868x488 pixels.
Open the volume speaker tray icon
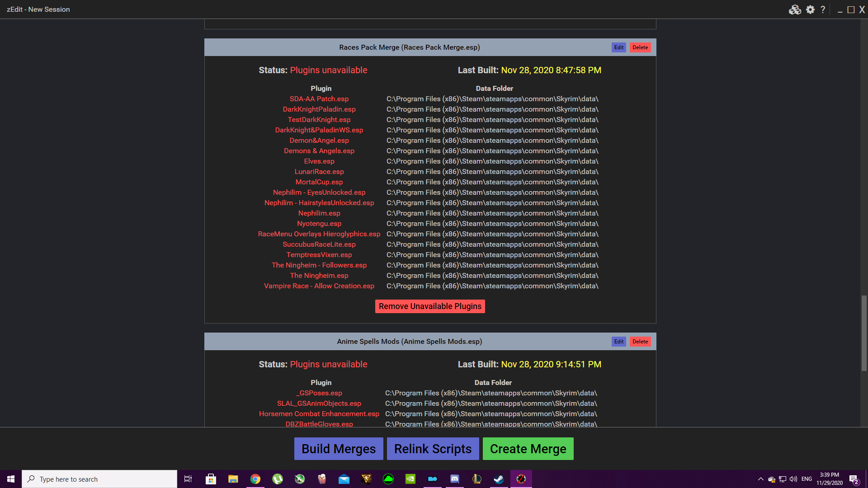pyautogui.click(x=793, y=479)
